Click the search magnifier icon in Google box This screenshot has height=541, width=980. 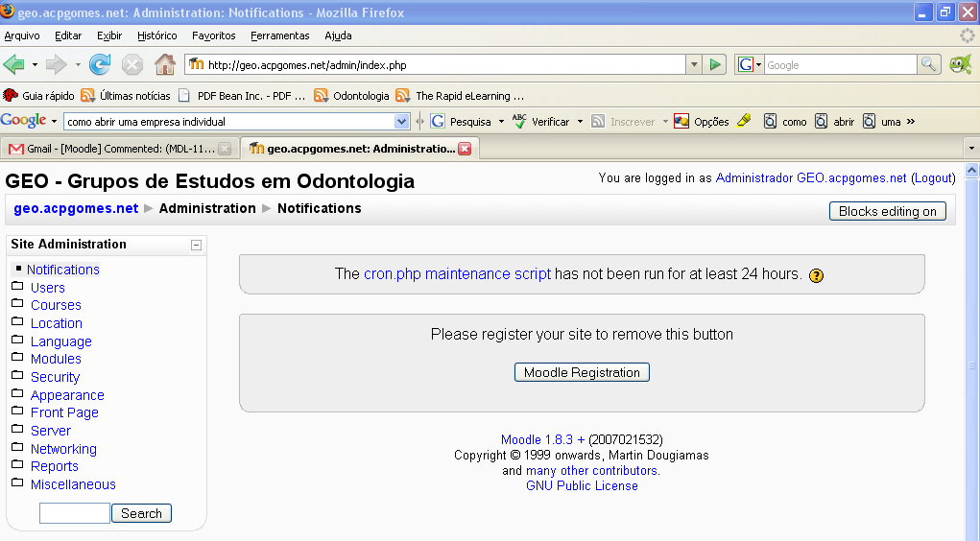pyautogui.click(x=929, y=64)
